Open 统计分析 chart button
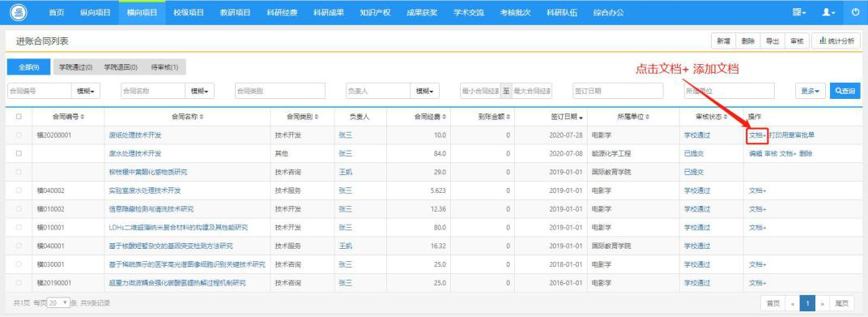Screen dimensions: 868x317 pyautogui.click(x=836, y=41)
